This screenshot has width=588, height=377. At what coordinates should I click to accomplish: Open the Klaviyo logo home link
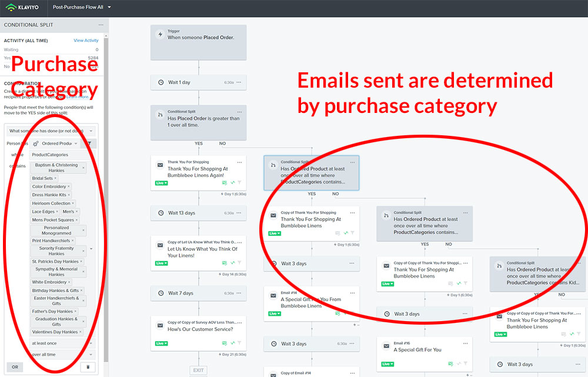(x=22, y=7)
